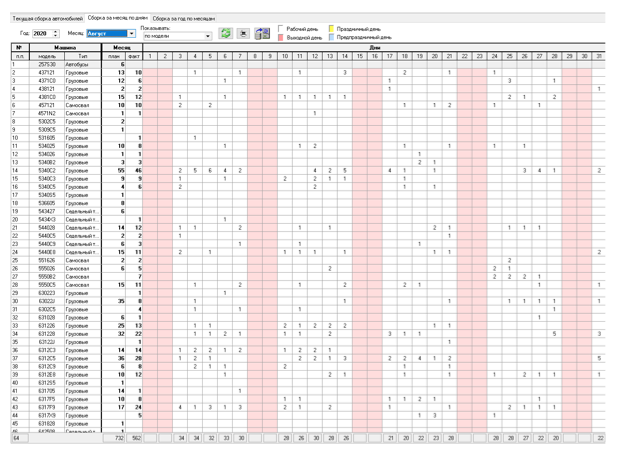Click the pink Выходной день legend swatch
The width and height of the screenshot is (617, 453).
tap(281, 37)
